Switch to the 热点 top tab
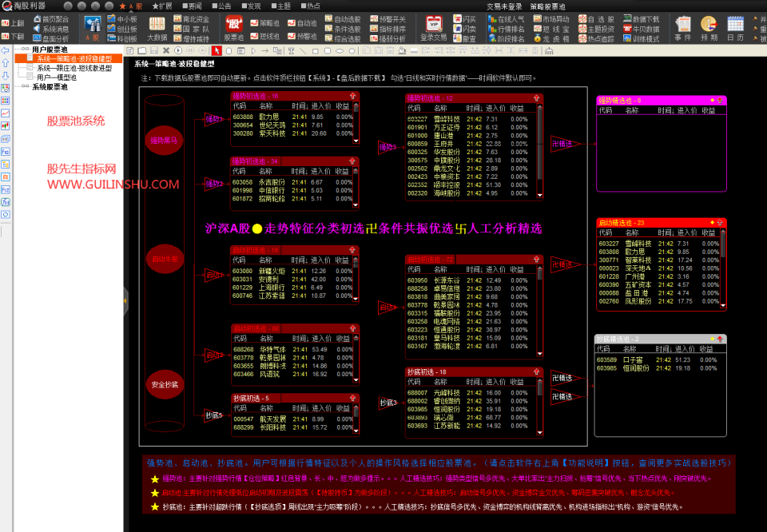Screen dimensions: 767x532 311,6
